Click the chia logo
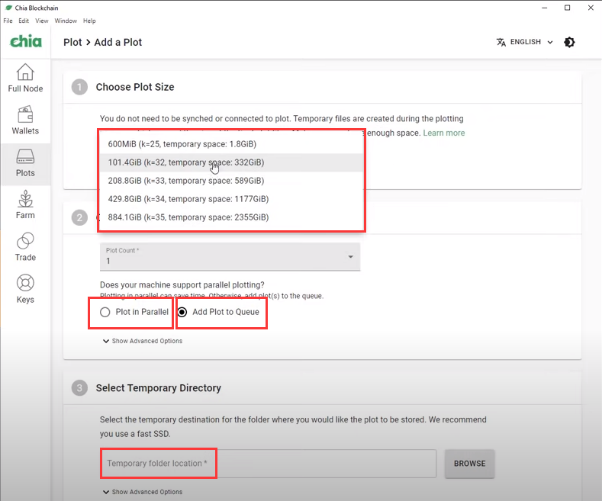Image resolution: width=602 pixels, height=502 pixels. point(26,41)
